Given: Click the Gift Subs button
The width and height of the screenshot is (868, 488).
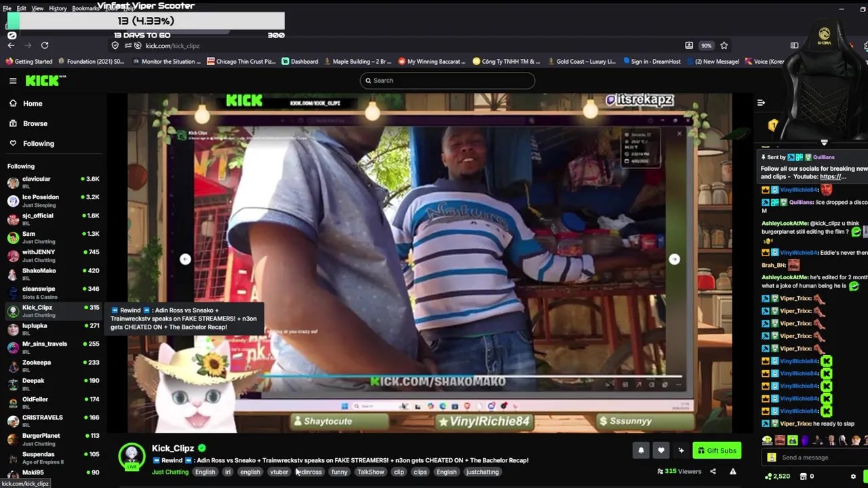Looking at the screenshot, I should pyautogui.click(x=717, y=450).
